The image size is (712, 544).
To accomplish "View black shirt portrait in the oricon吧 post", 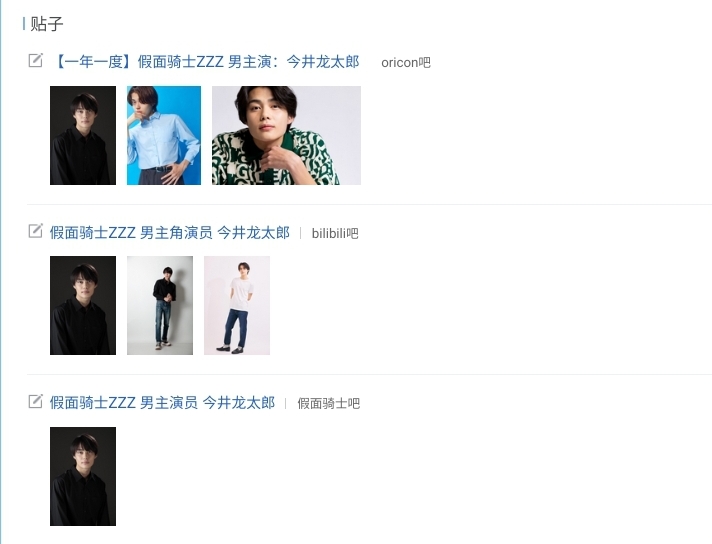I will [83, 135].
